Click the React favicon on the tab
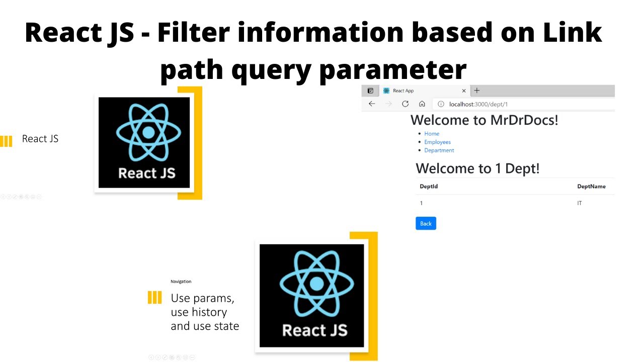 coord(386,91)
